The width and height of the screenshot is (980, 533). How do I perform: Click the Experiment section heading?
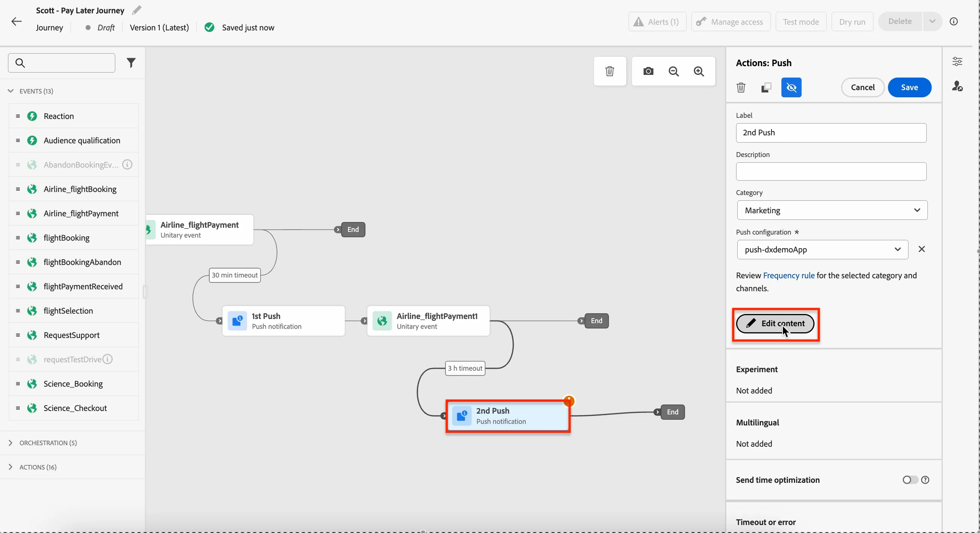(x=756, y=369)
